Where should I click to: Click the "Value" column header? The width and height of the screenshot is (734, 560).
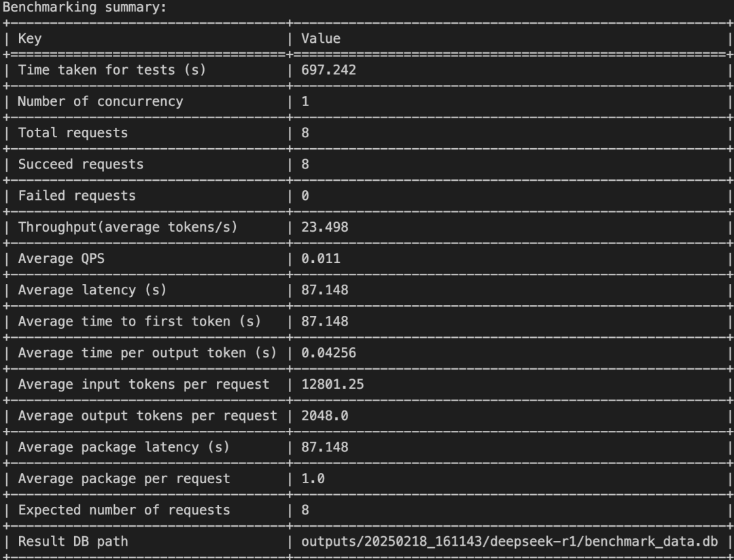tap(321, 39)
